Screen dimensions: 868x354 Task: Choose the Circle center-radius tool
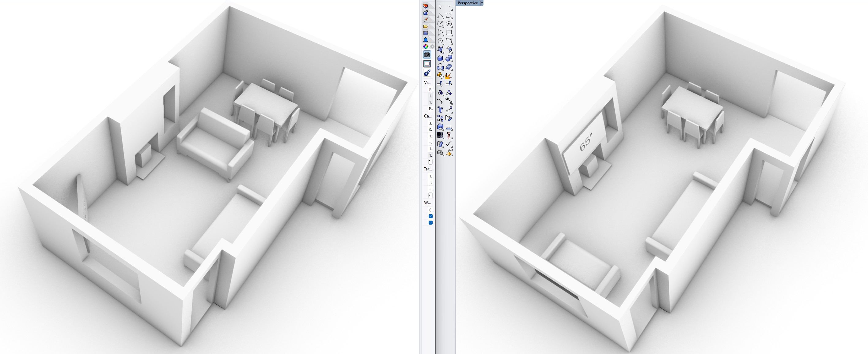[440, 24]
